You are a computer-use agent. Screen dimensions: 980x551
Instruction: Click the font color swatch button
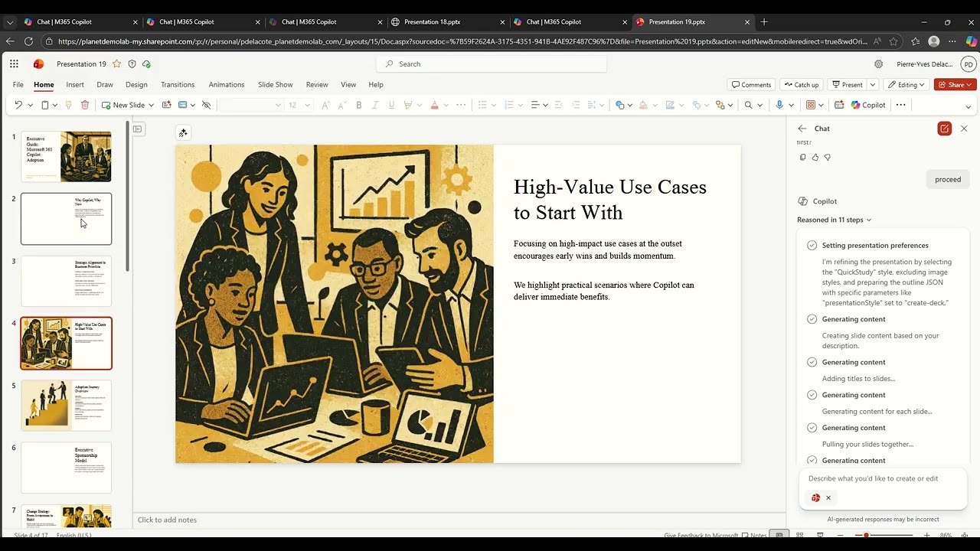tap(434, 105)
